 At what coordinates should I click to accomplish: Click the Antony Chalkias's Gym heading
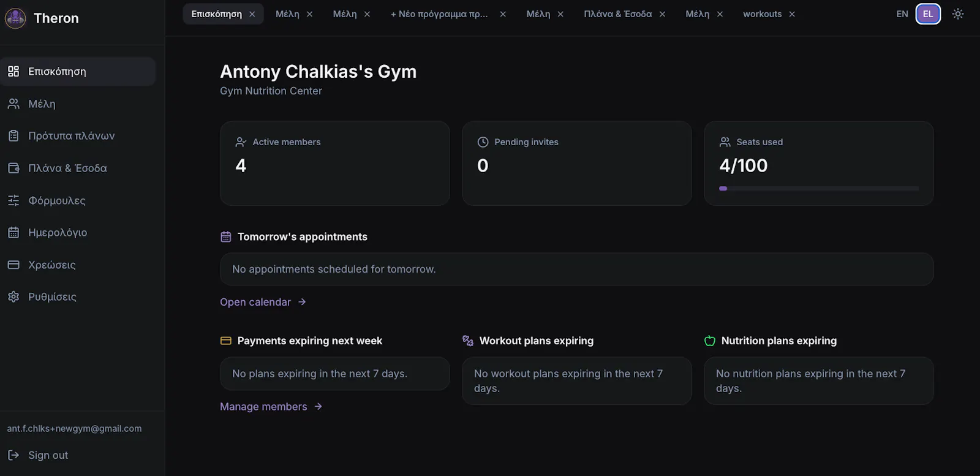tap(318, 72)
